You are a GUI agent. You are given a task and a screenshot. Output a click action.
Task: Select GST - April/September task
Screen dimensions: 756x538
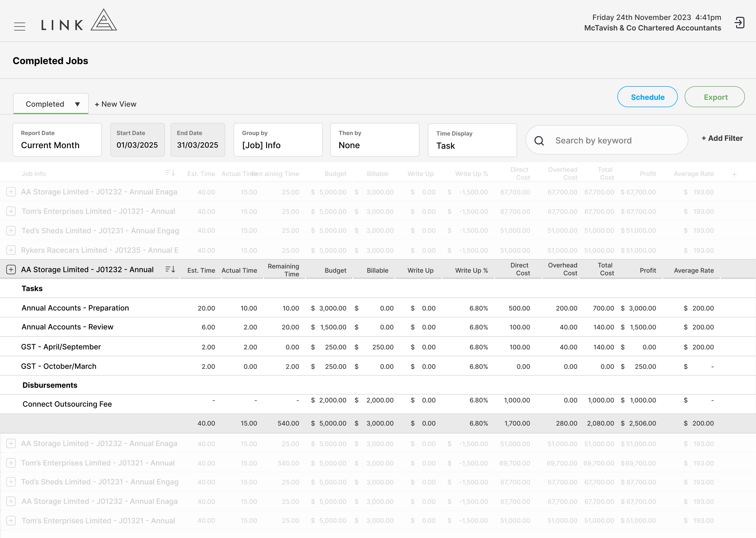tap(61, 347)
